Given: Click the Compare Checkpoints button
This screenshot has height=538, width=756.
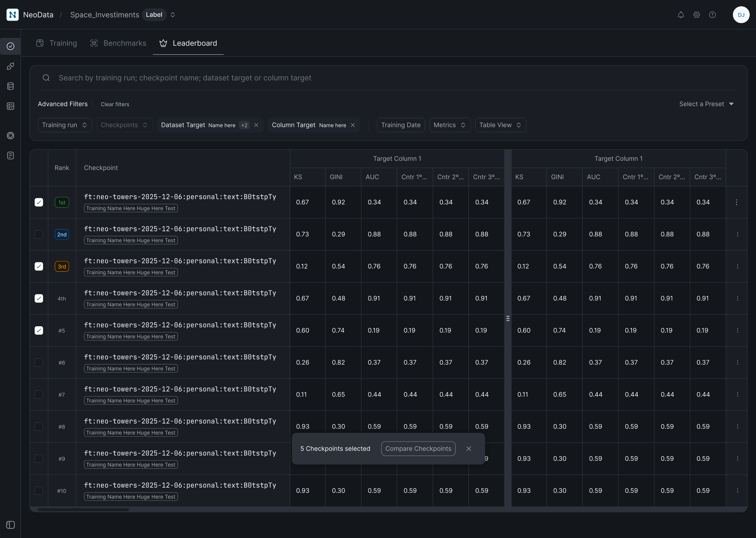Looking at the screenshot, I should click(x=418, y=449).
